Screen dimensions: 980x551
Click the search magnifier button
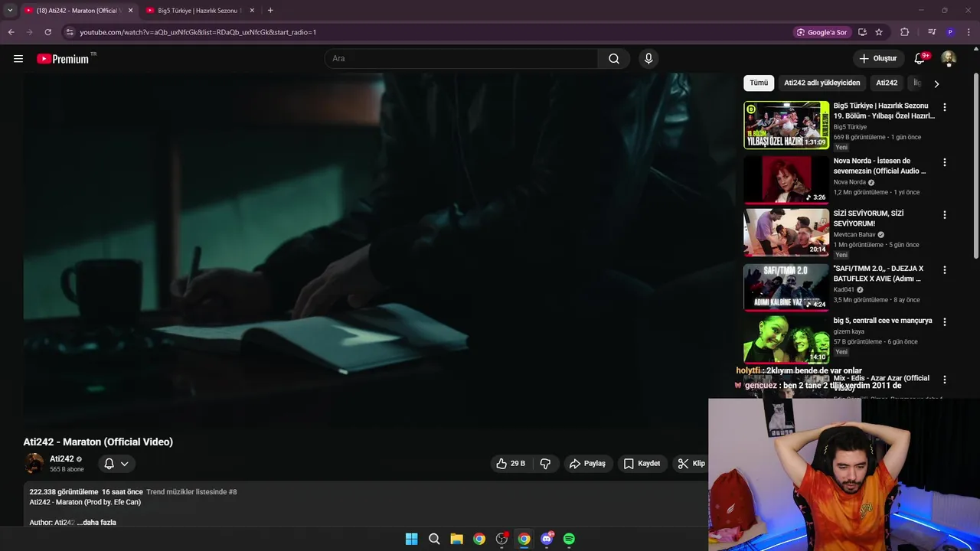[614, 58]
